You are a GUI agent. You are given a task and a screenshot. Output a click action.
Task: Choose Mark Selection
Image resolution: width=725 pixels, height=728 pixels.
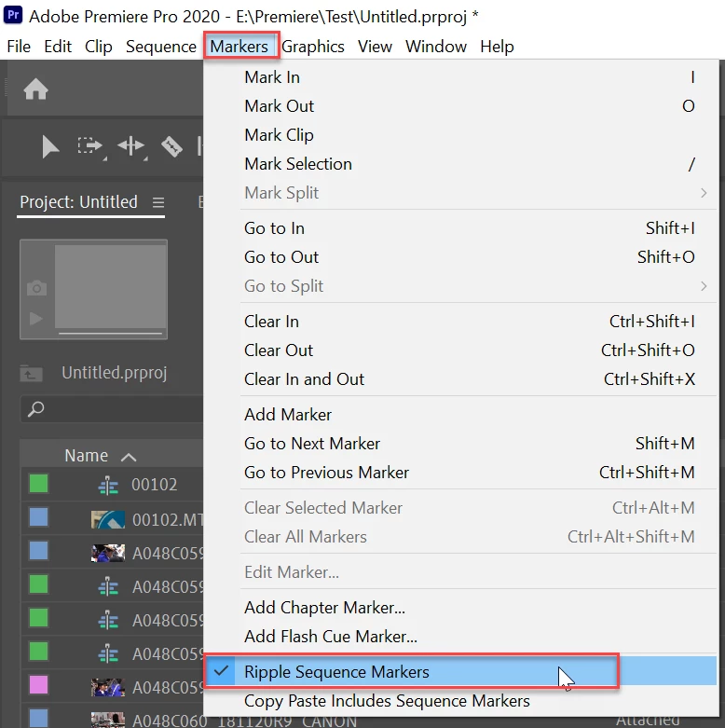[461, 164]
